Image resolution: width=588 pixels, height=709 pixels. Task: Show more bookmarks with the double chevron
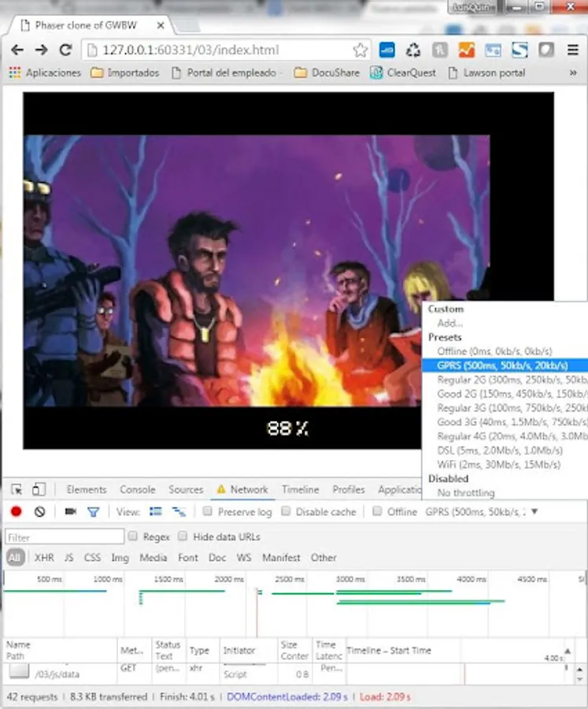(573, 72)
